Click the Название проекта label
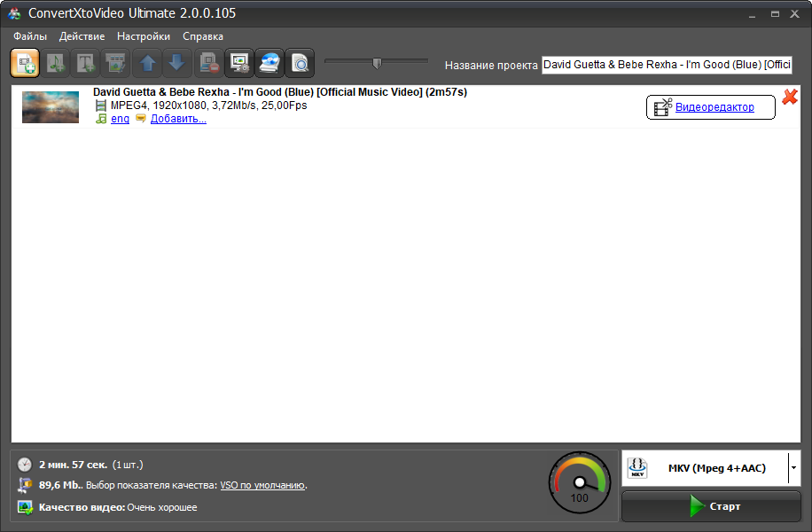Image resolution: width=812 pixels, height=532 pixels. click(x=491, y=66)
